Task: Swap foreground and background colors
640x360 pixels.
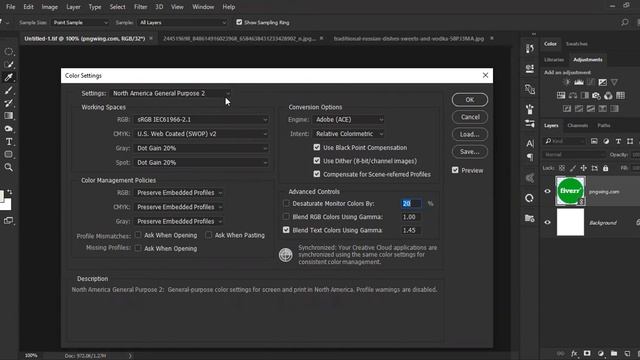Action: click(x=10, y=192)
